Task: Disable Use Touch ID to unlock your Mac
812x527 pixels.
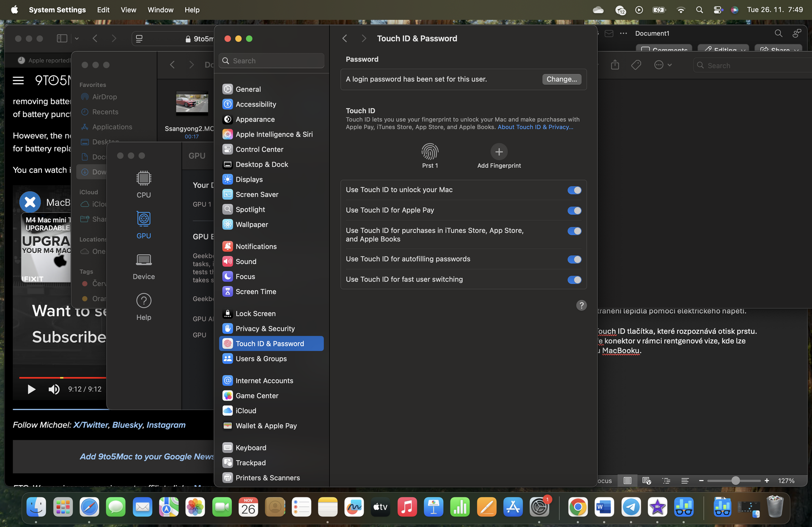Action: click(x=574, y=190)
